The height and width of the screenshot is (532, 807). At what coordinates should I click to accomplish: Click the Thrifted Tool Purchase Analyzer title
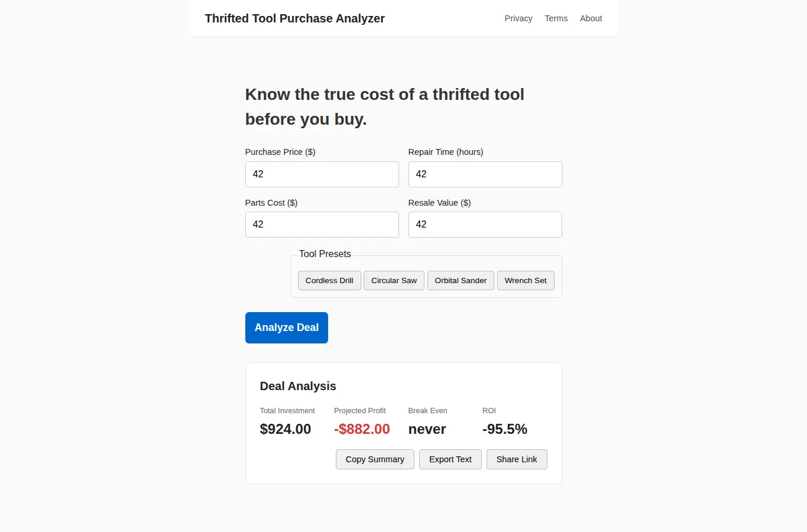pyautogui.click(x=294, y=18)
